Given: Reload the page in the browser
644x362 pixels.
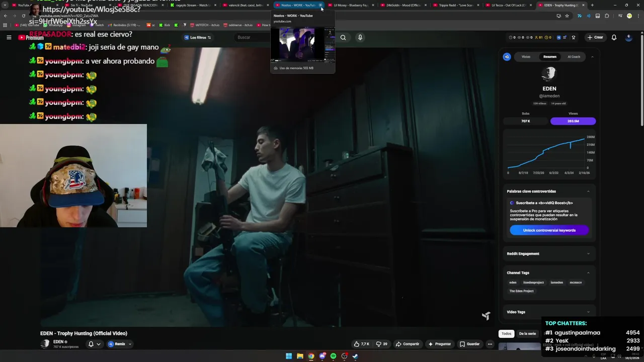Looking at the screenshot, I should click(x=24, y=16).
